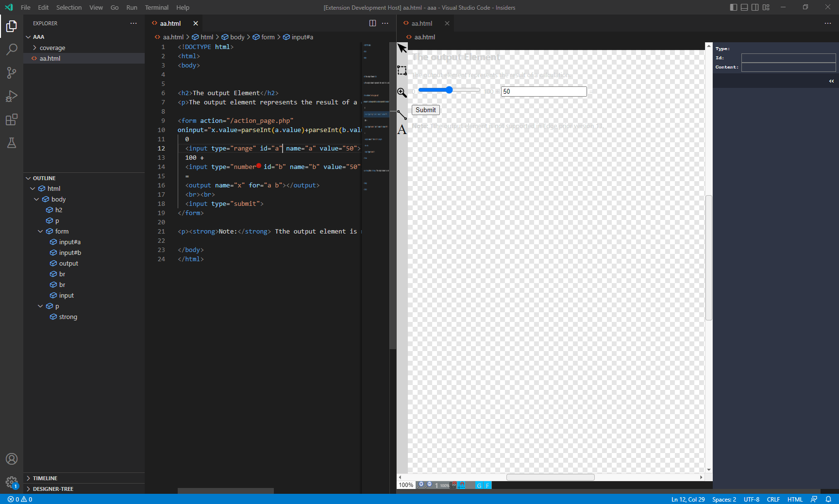This screenshot has width=839, height=504.
Task: Click the feedback icon in status bar
Action: (814, 499)
